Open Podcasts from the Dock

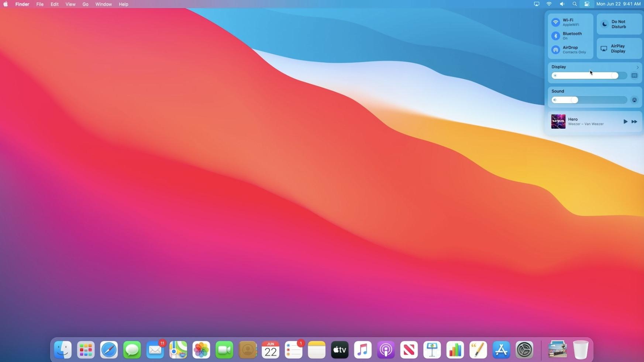pyautogui.click(x=386, y=349)
